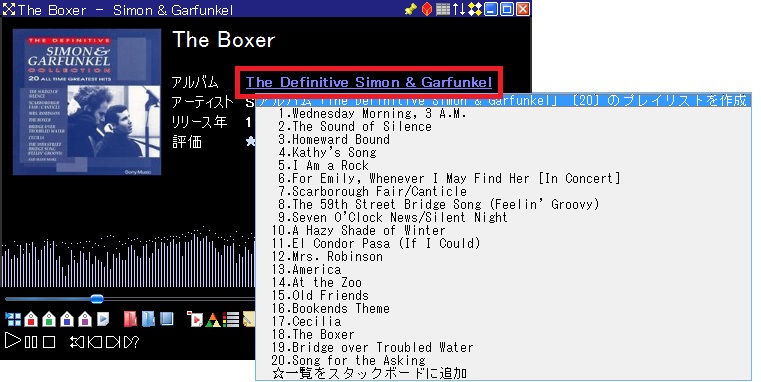Click the page icon with blue play arrow

(103, 319)
